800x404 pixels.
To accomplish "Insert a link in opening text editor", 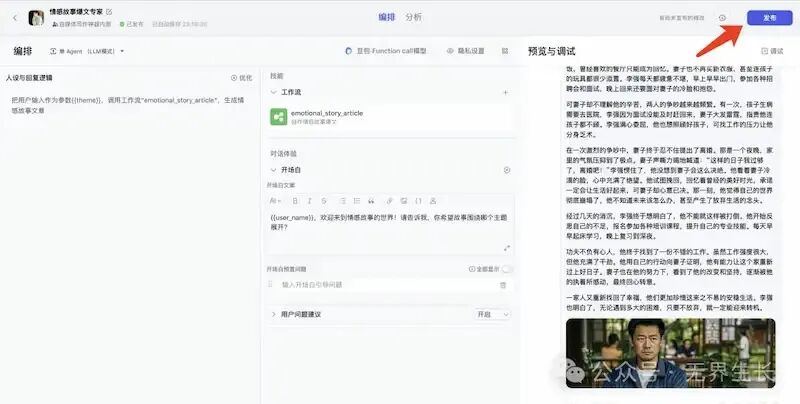I will [x=389, y=200].
